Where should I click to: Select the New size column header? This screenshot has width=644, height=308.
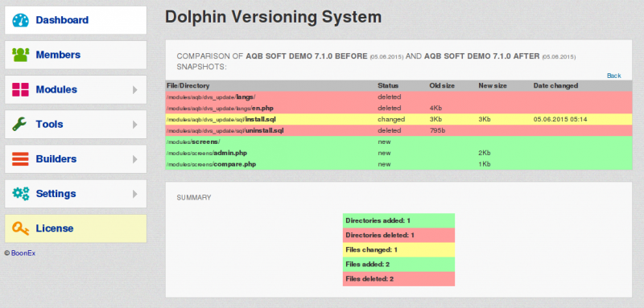click(493, 86)
